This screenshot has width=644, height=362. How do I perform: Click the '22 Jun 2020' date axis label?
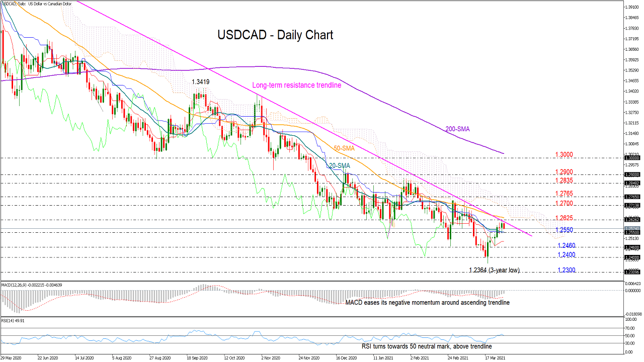click(x=47, y=358)
